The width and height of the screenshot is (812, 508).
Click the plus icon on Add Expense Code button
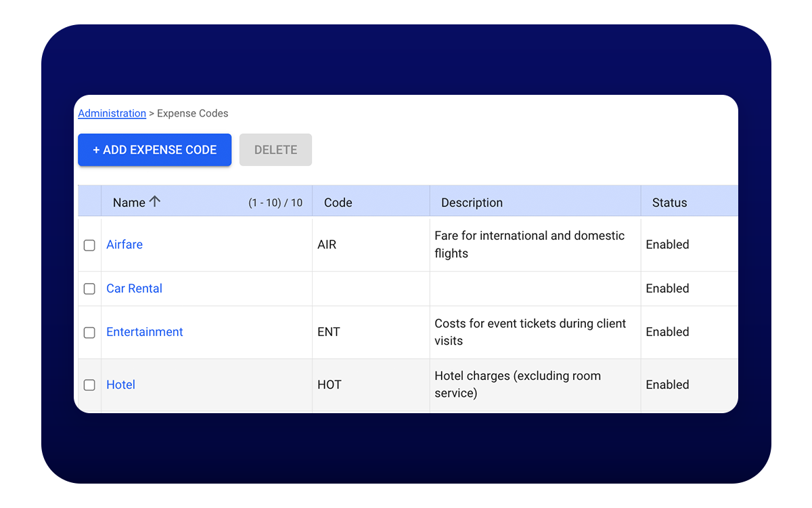pos(97,150)
